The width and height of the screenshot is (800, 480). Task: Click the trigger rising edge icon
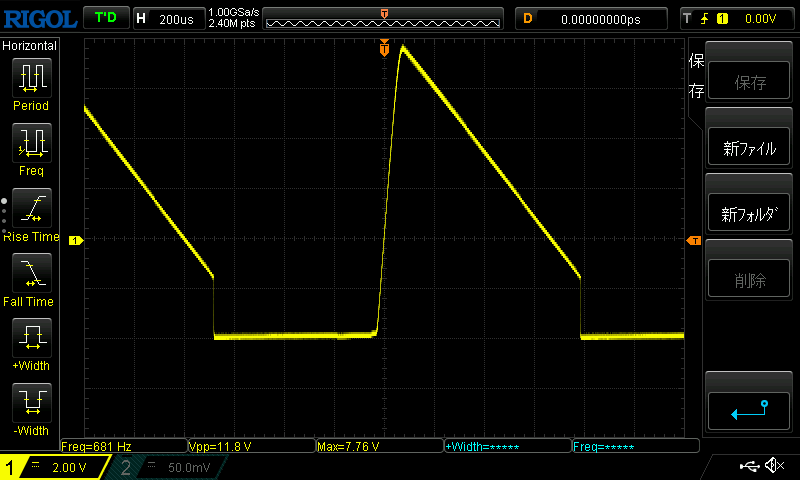coord(705,19)
